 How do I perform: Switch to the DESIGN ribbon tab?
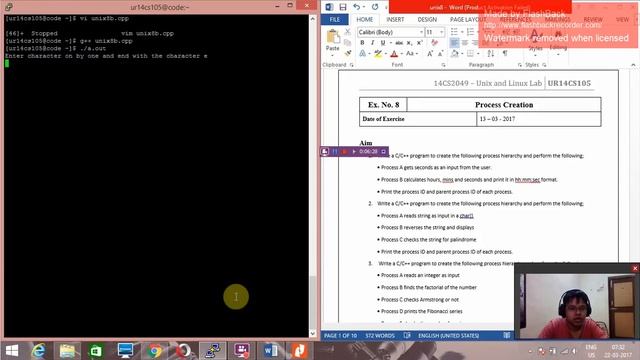pos(427,20)
